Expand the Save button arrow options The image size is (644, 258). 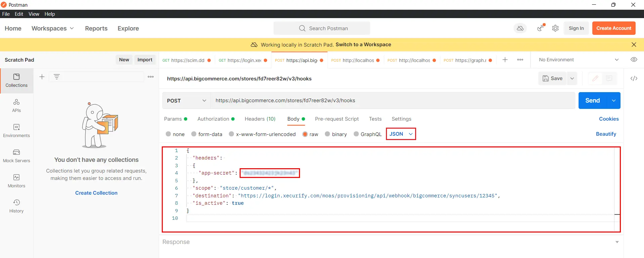pos(572,78)
